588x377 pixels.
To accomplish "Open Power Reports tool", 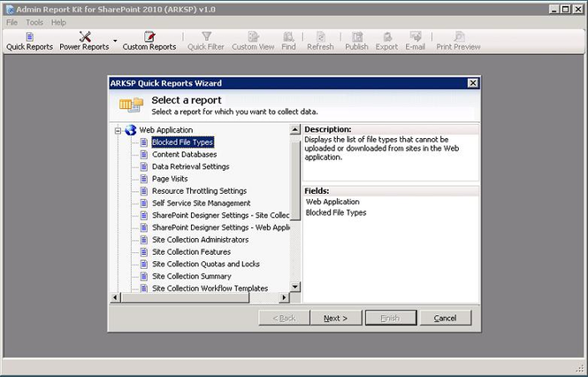I will 84,42.
